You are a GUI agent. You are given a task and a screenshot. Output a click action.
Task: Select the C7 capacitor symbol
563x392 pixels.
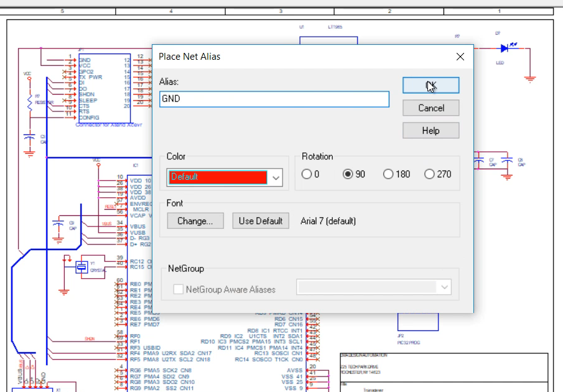click(x=478, y=161)
